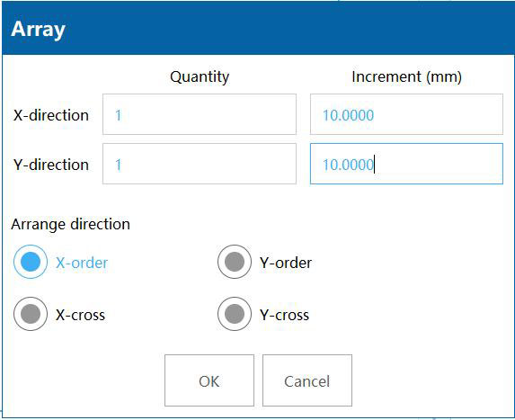
Task: Confirm the array with OK
Action: point(209,380)
